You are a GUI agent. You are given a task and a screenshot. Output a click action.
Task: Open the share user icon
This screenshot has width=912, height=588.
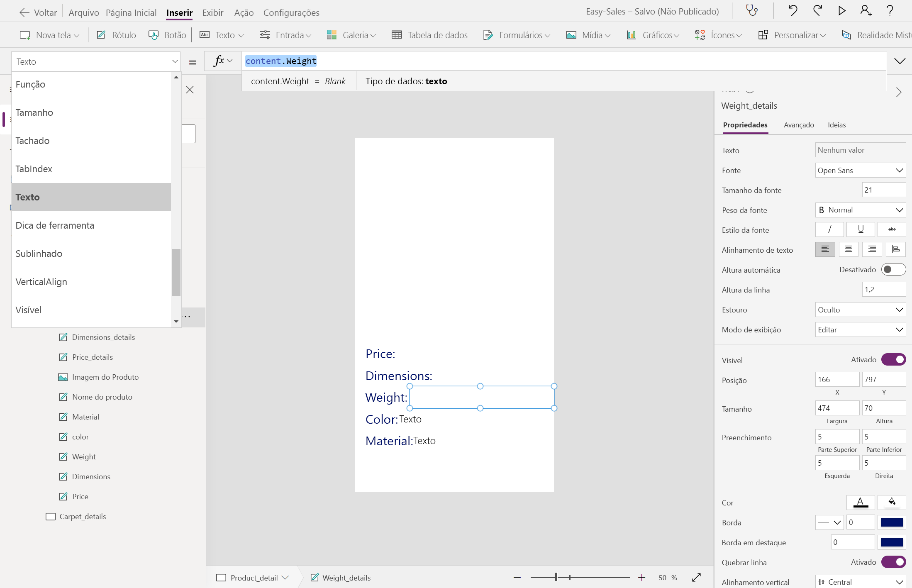(866, 11)
